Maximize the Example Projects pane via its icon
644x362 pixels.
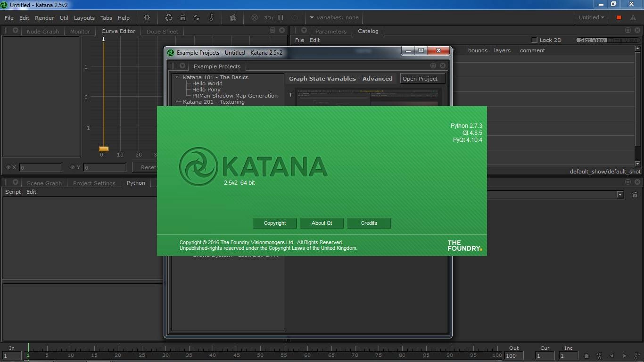433,66
